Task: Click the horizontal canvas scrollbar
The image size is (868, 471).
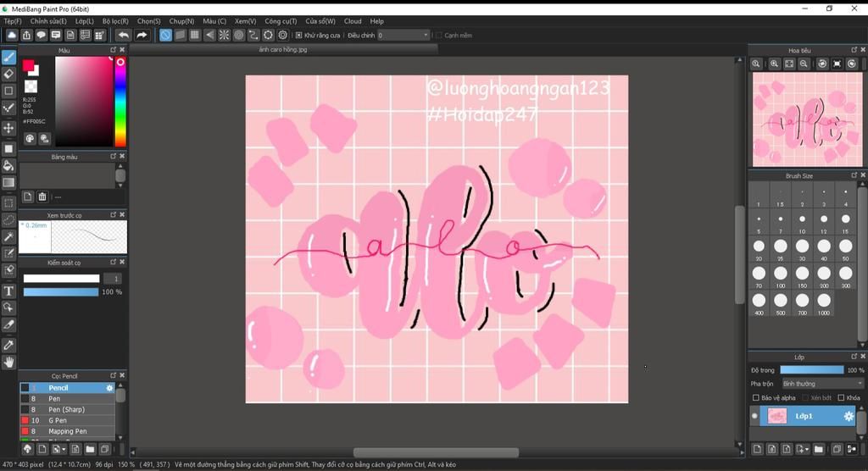Action: tap(436, 452)
